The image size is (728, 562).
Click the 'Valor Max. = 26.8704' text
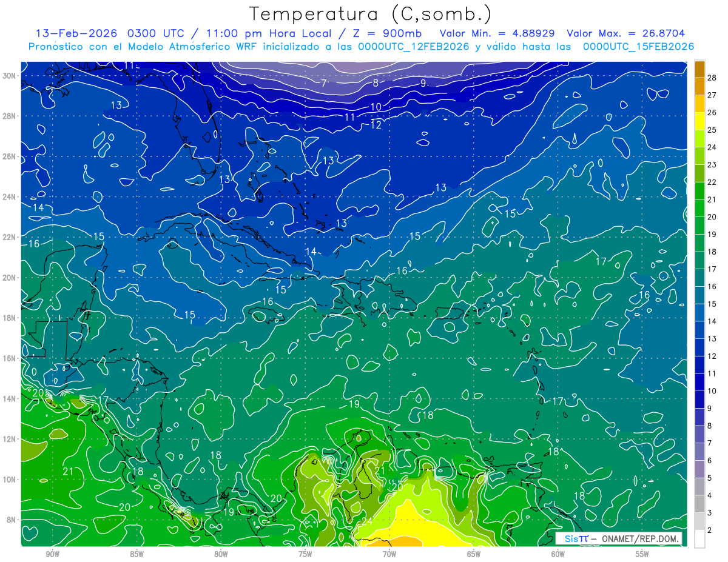(x=625, y=33)
